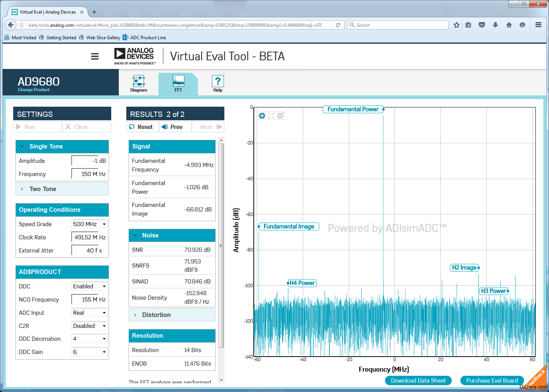Click the Fundamental Frequency value -4.993 MHz

(199, 165)
